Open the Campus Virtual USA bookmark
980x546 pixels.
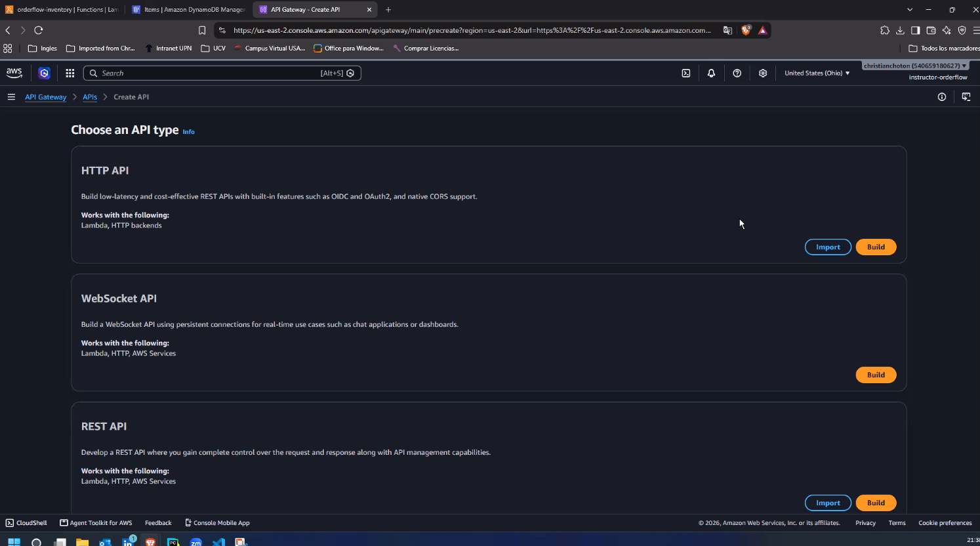(270, 49)
